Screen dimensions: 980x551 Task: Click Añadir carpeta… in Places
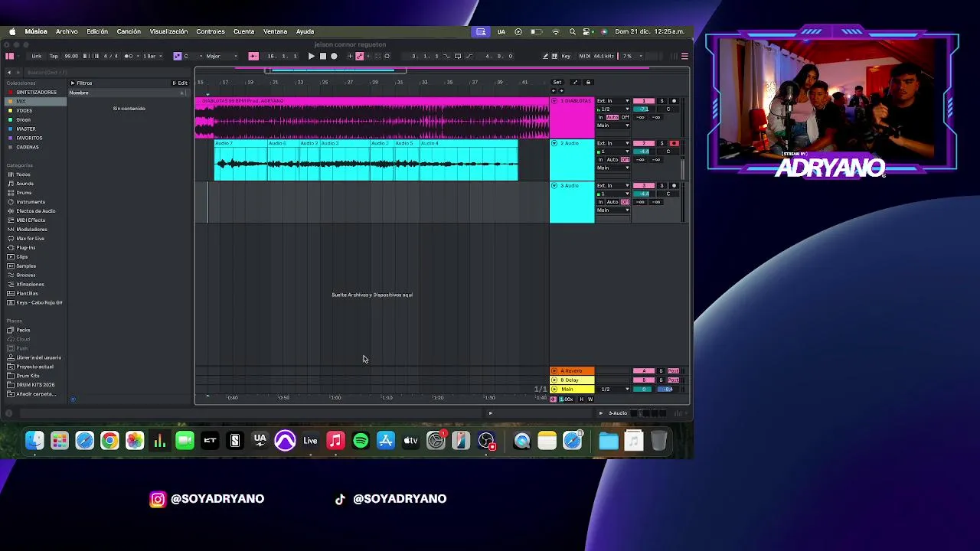[x=35, y=394]
